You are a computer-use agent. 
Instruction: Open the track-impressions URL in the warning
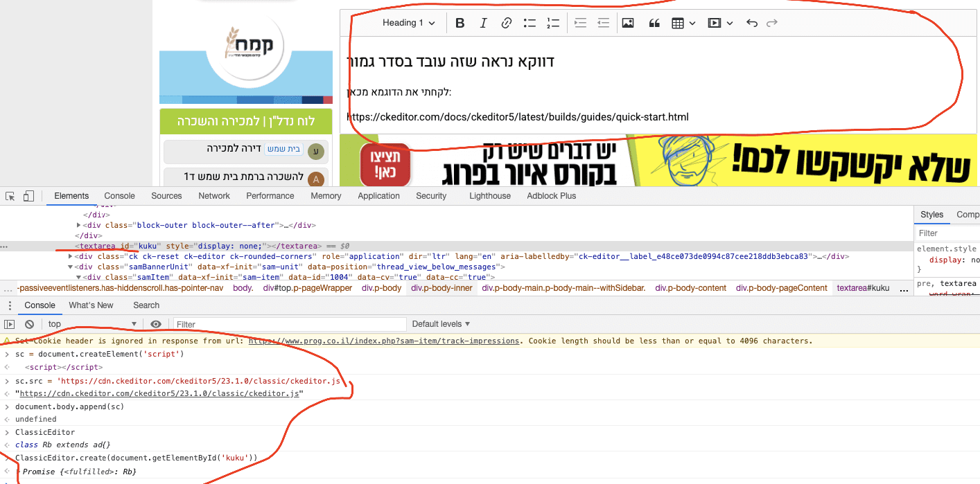click(x=384, y=341)
